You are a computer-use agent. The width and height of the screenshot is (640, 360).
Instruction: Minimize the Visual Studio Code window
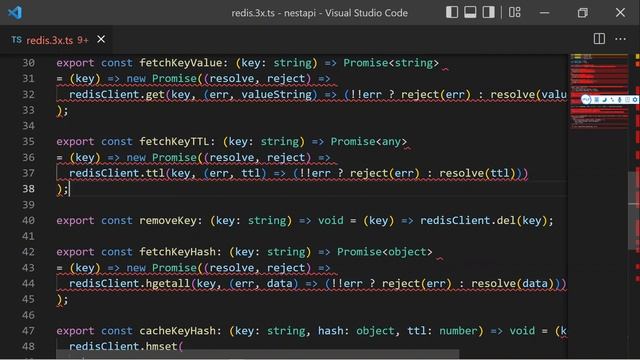[544, 13]
